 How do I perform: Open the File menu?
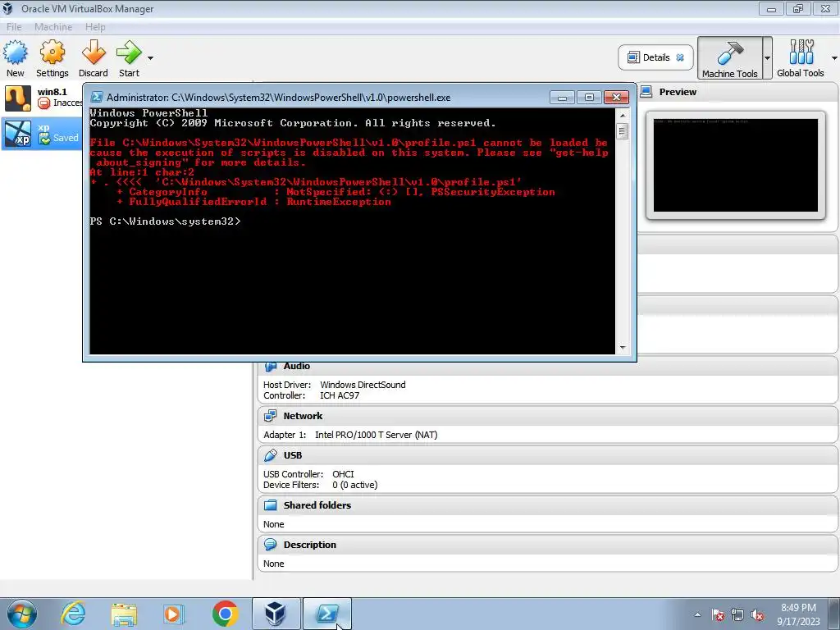tap(14, 27)
